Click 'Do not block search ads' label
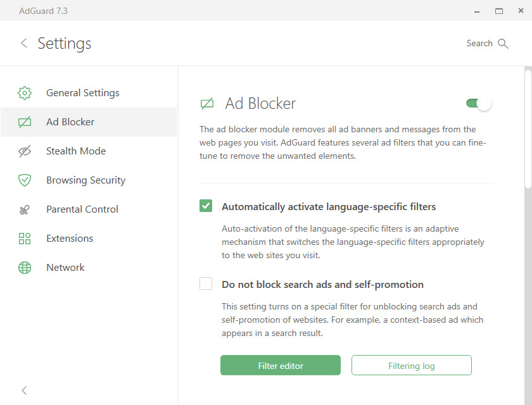 [322, 285]
